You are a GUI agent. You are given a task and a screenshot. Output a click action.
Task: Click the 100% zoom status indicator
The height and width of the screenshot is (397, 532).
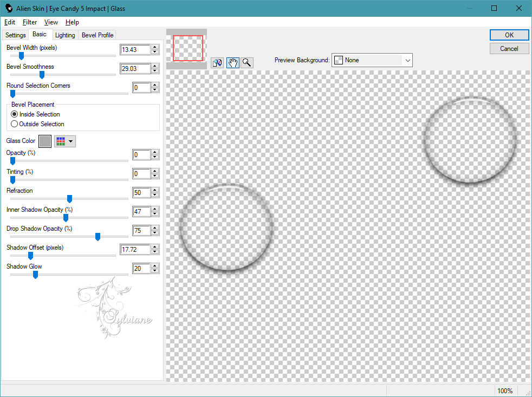pyautogui.click(x=505, y=391)
